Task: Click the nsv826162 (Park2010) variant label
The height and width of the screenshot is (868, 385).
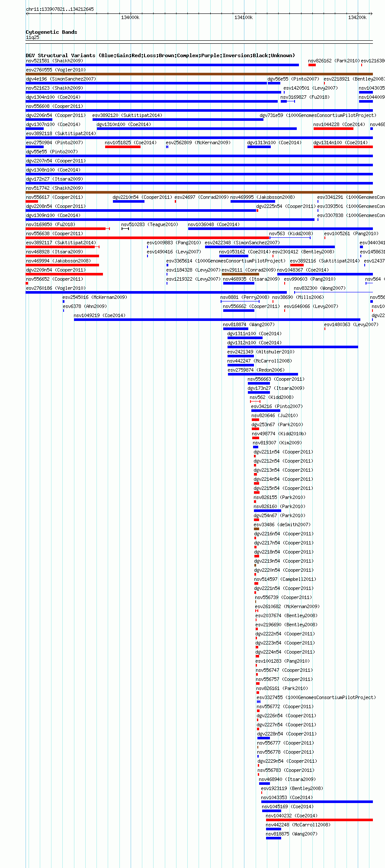Action: coord(334,61)
